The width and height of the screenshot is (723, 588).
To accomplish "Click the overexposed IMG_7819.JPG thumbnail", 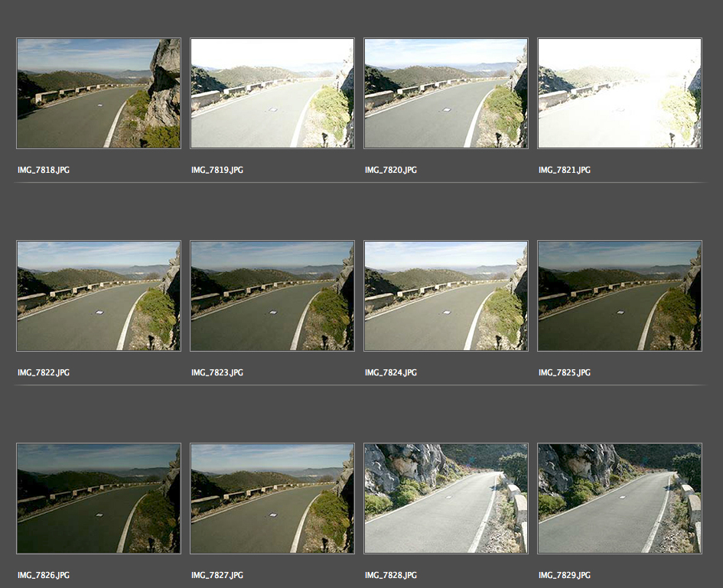I will [272, 93].
